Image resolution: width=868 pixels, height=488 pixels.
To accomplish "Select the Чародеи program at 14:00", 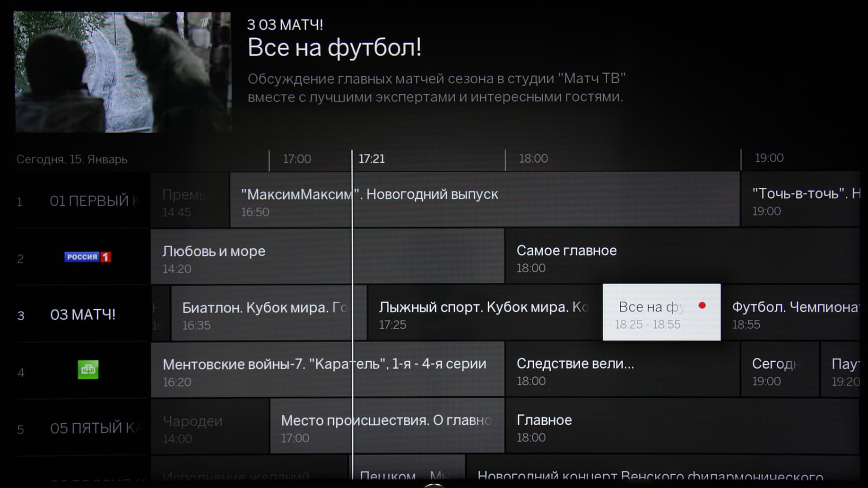I will 210,427.
